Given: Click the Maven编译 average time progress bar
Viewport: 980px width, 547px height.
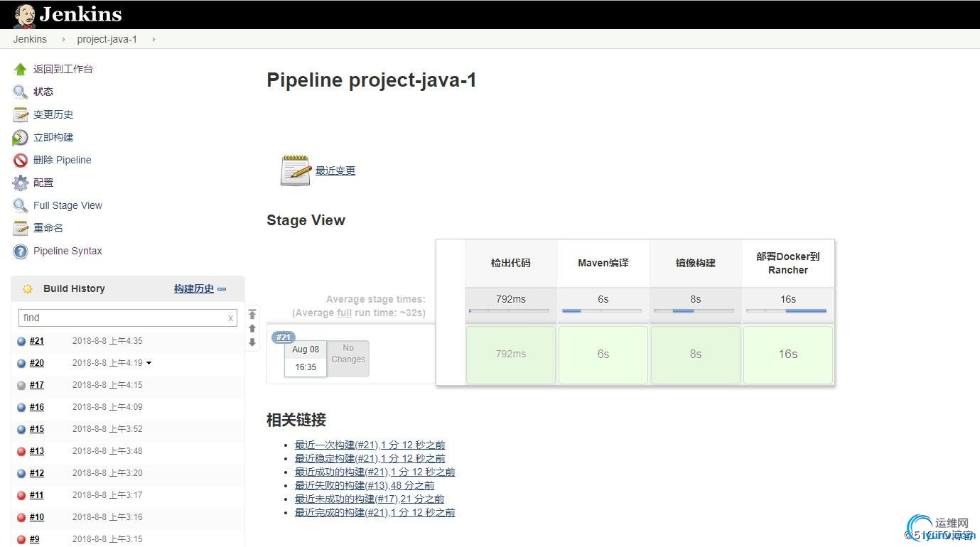Looking at the screenshot, I should tap(602, 310).
